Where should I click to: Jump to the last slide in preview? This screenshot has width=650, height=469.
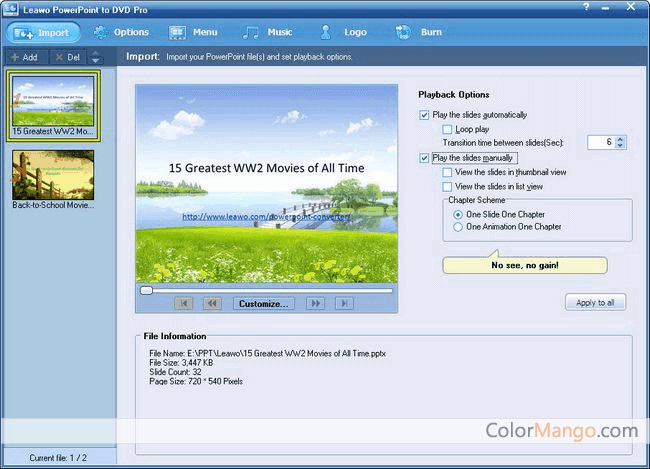tap(343, 303)
